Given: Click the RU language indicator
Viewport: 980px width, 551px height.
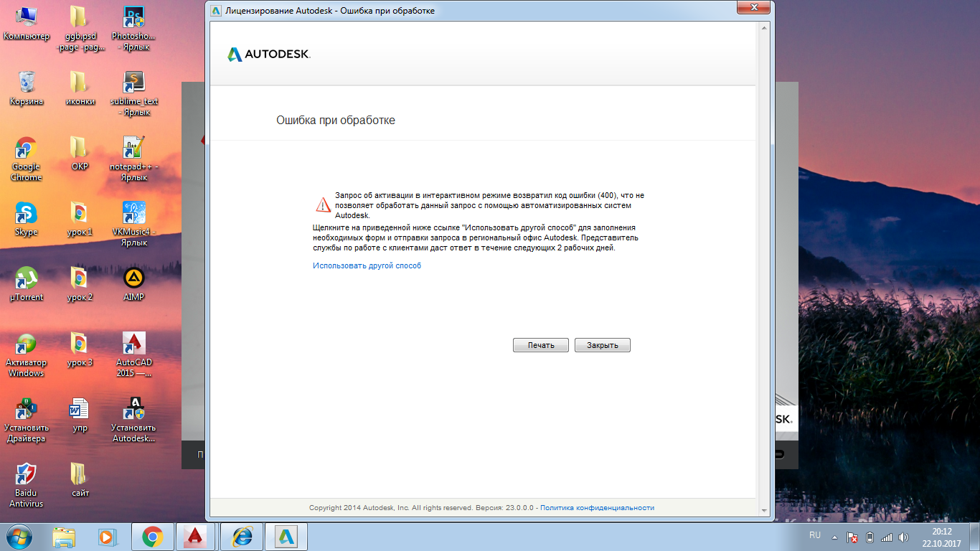Looking at the screenshot, I should pos(814,535).
